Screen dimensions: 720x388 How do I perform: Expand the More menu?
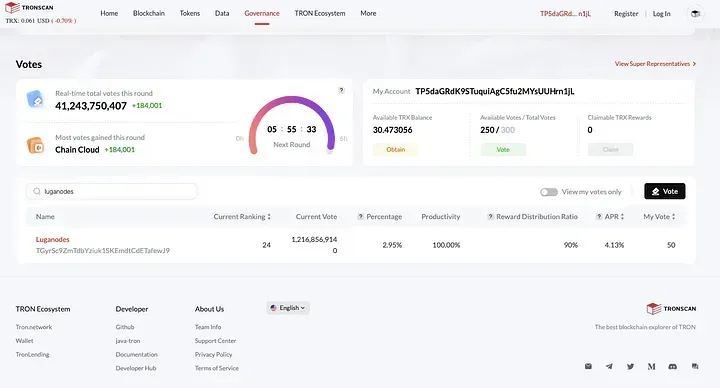(368, 13)
